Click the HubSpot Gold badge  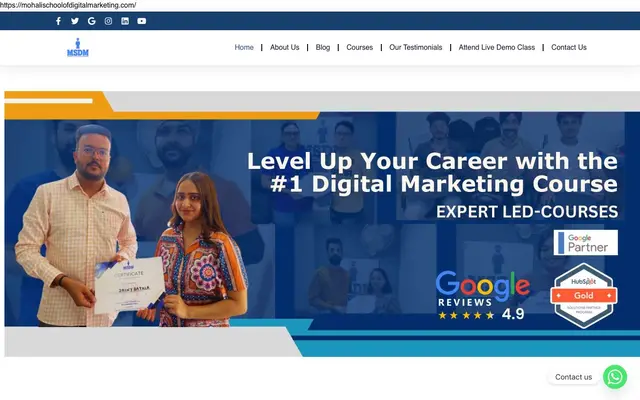584,296
